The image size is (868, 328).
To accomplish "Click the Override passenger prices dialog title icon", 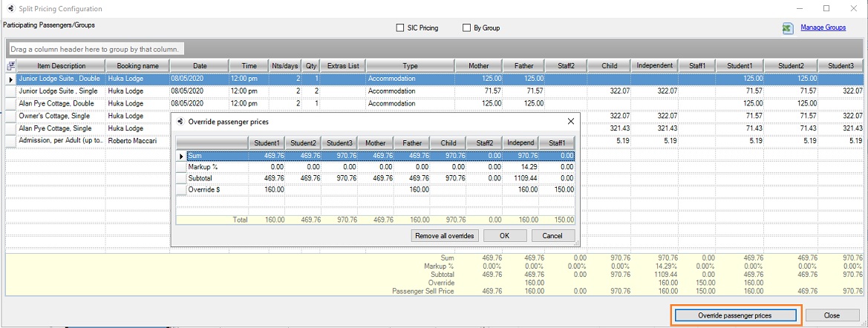I will coord(180,121).
